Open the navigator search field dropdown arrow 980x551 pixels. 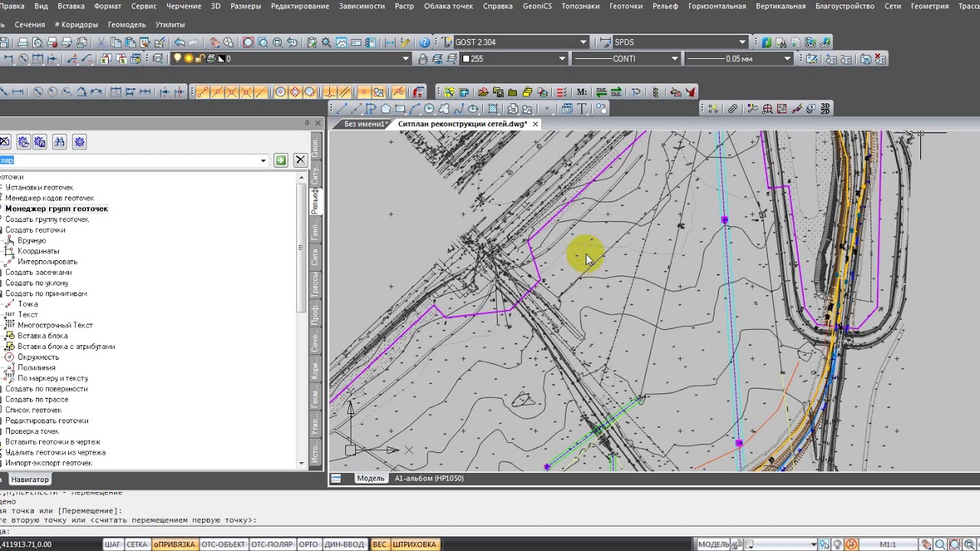point(263,161)
